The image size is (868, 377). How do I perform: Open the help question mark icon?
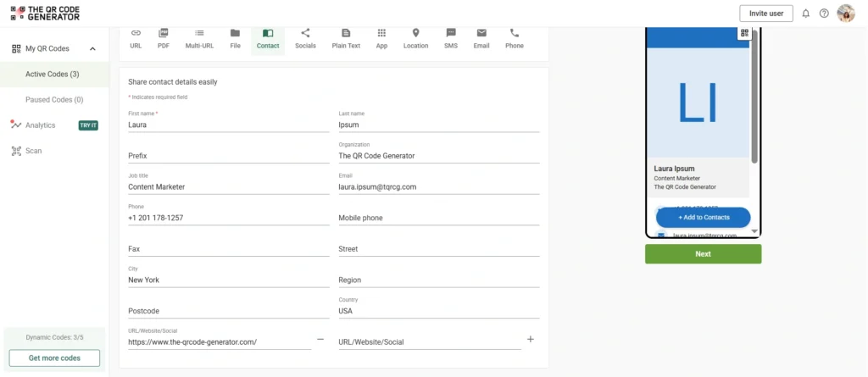pos(824,14)
